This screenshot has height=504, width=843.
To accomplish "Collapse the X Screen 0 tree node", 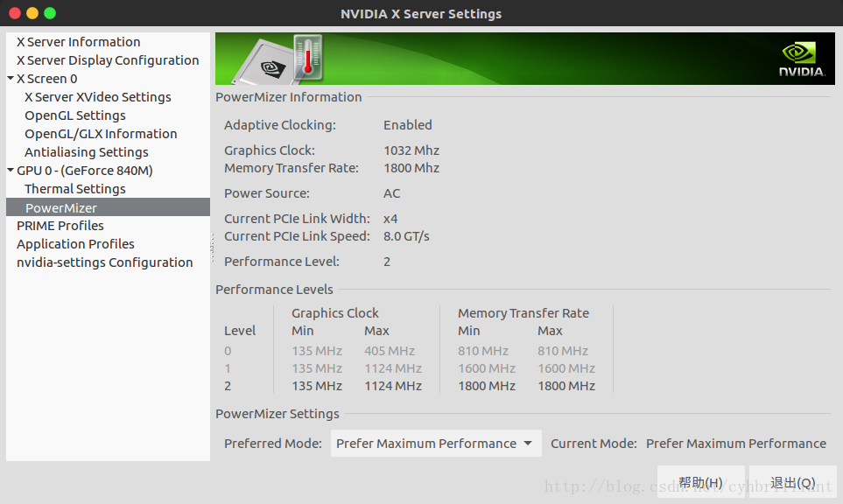I will (11, 79).
